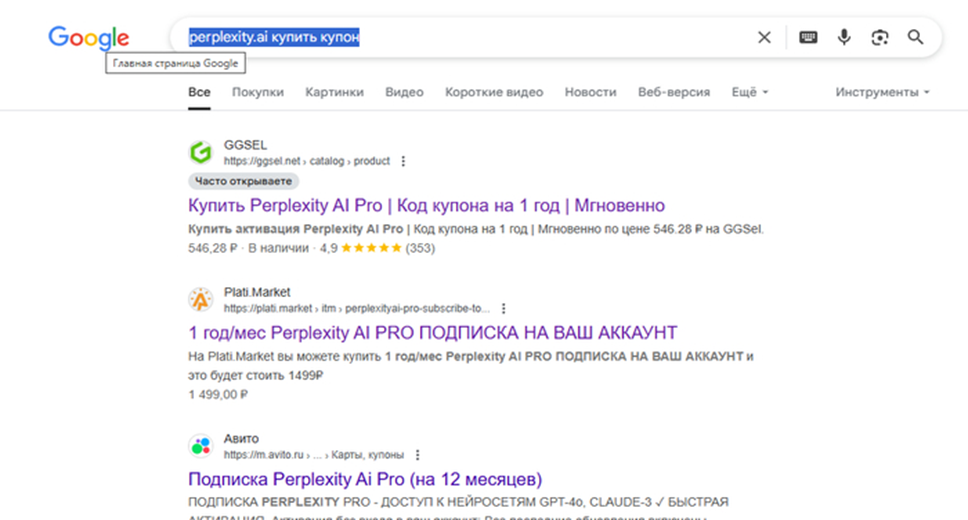Submit search with magnifying glass icon

[x=916, y=38]
